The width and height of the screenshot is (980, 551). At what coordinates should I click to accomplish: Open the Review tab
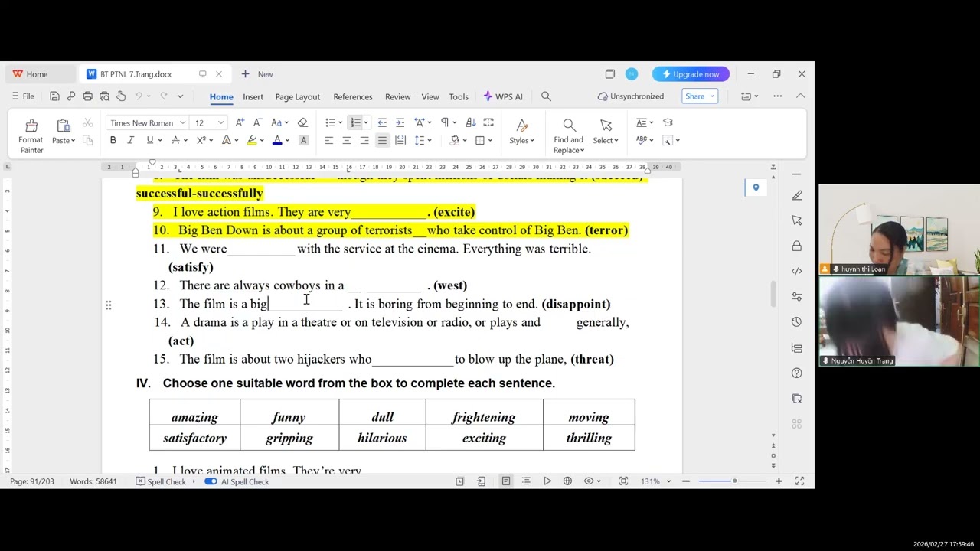coord(397,96)
